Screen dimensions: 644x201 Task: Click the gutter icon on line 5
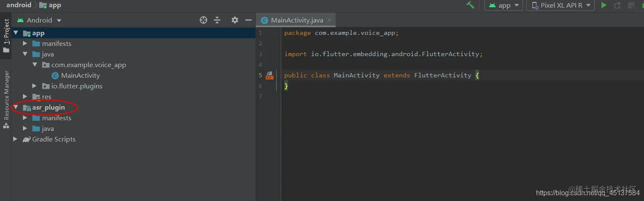click(270, 75)
